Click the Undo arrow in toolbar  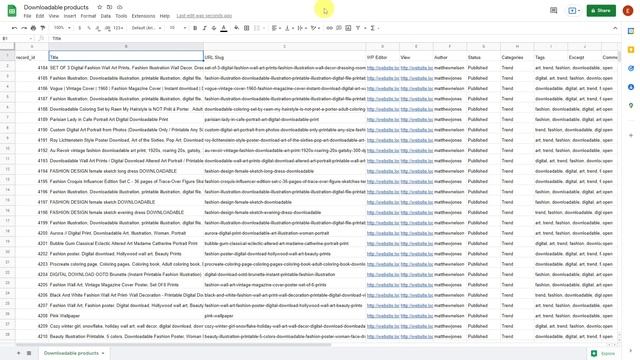[15, 28]
